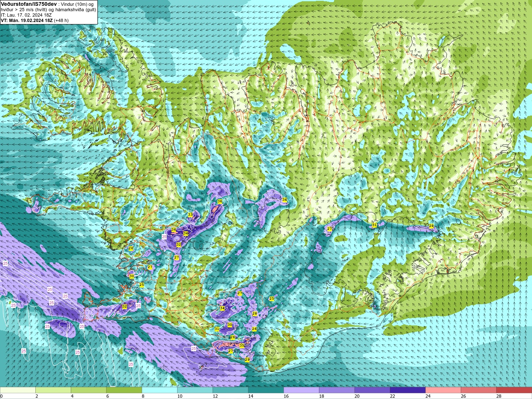This screenshot has width=532, height=399.
Task: Click the 18–20 m/s medium purple legend swatch
Action: click(x=337, y=390)
